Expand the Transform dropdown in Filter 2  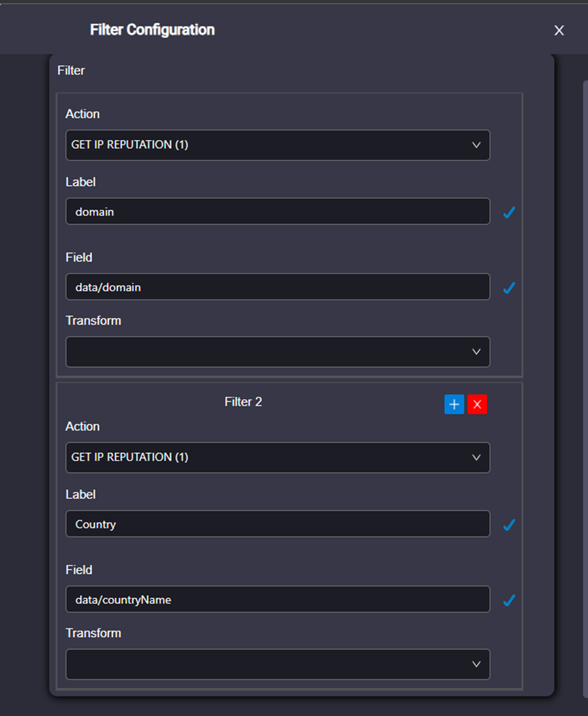click(x=278, y=664)
